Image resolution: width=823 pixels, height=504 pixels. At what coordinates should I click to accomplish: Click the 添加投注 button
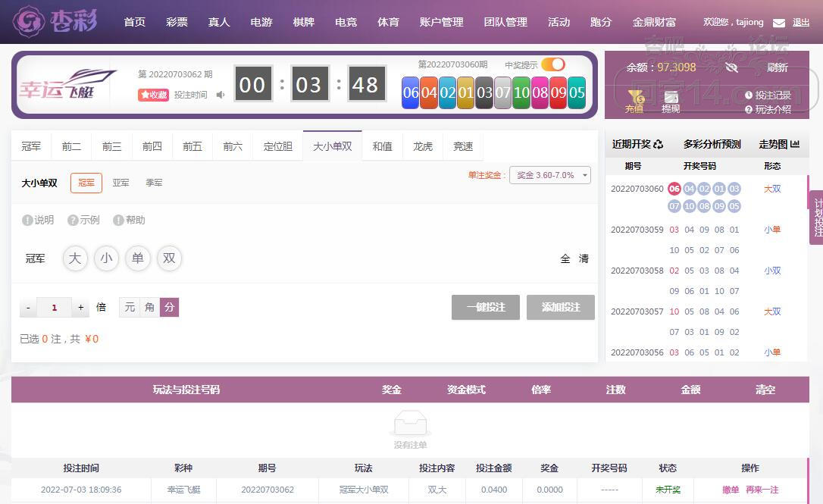pos(561,307)
